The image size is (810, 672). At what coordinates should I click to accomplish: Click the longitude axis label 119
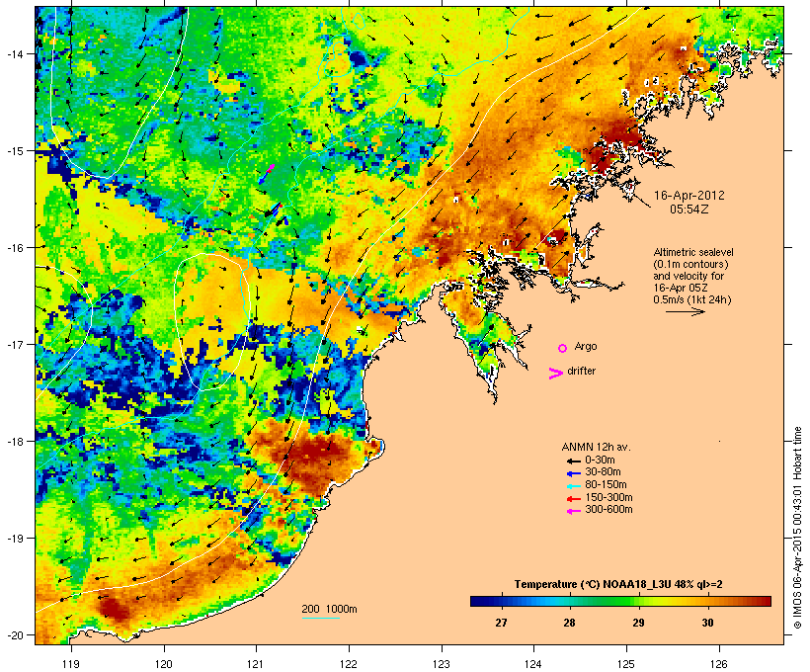coord(71,664)
